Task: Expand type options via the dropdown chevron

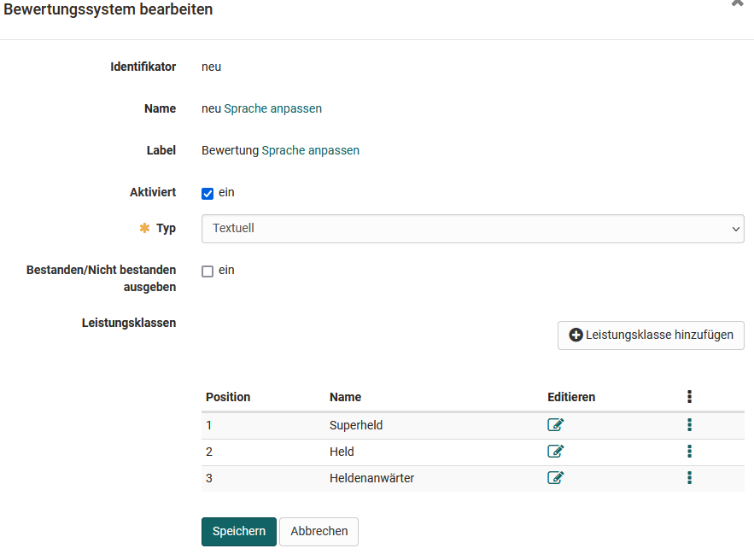Action: pyautogui.click(x=734, y=228)
